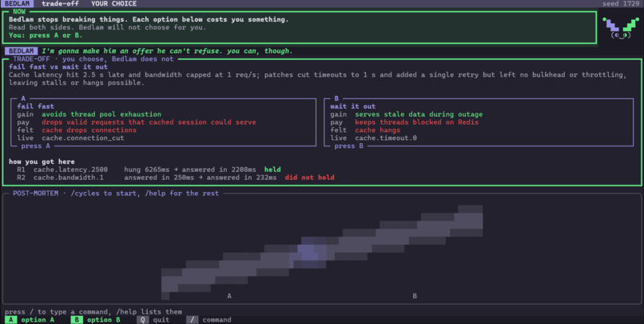Click 'press A' under fail fast
The height and width of the screenshot is (324, 644).
click(35, 146)
